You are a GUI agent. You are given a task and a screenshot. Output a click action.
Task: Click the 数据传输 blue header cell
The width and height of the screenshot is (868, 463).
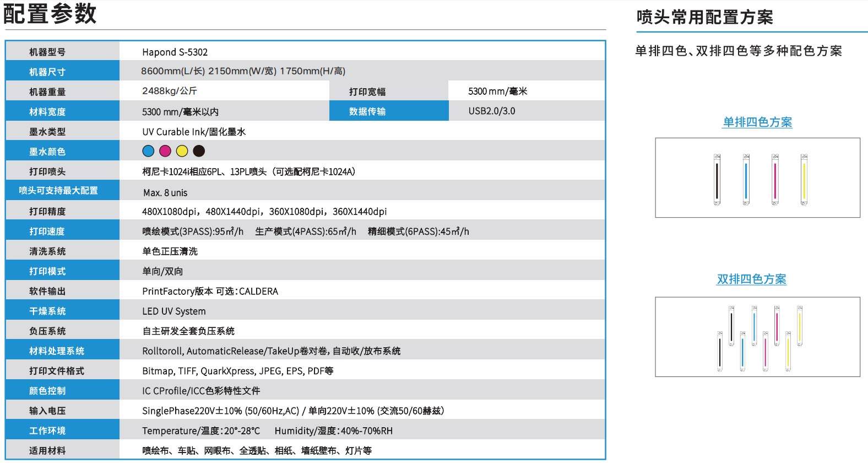point(367,111)
